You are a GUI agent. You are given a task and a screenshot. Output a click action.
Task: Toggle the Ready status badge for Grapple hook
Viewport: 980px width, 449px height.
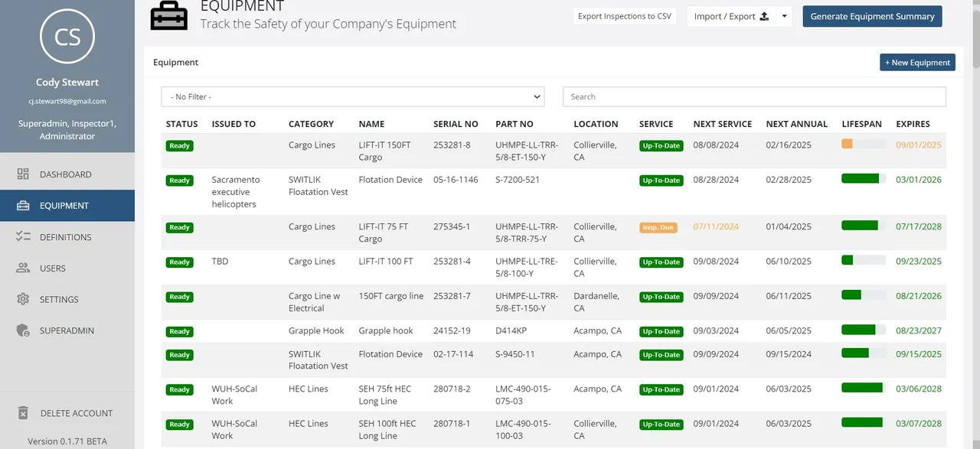coord(179,331)
